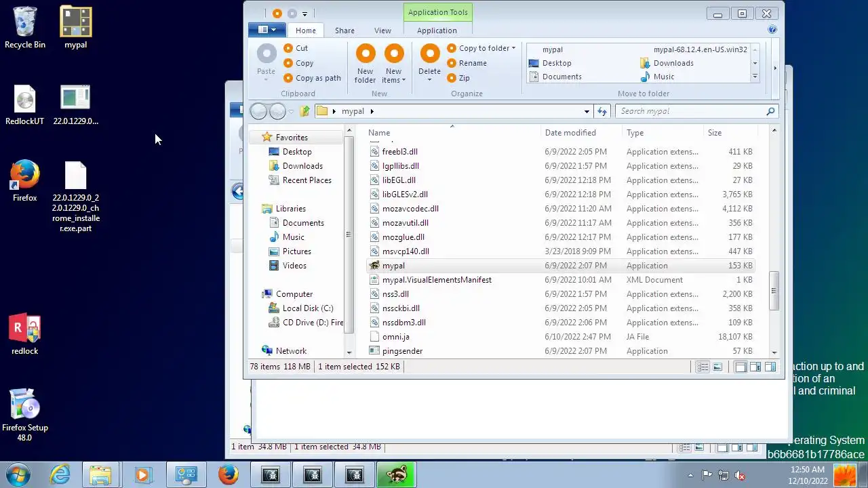The height and width of the screenshot is (488, 868).
Task: Click the orange Quick Access toolbar icon
Action: pyautogui.click(x=277, y=14)
